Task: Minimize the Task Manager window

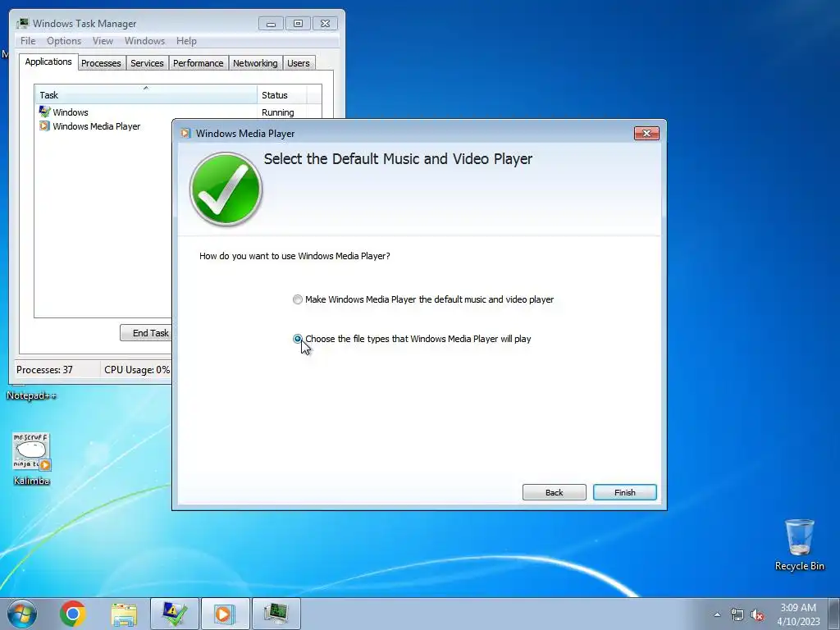Action: (271, 24)
